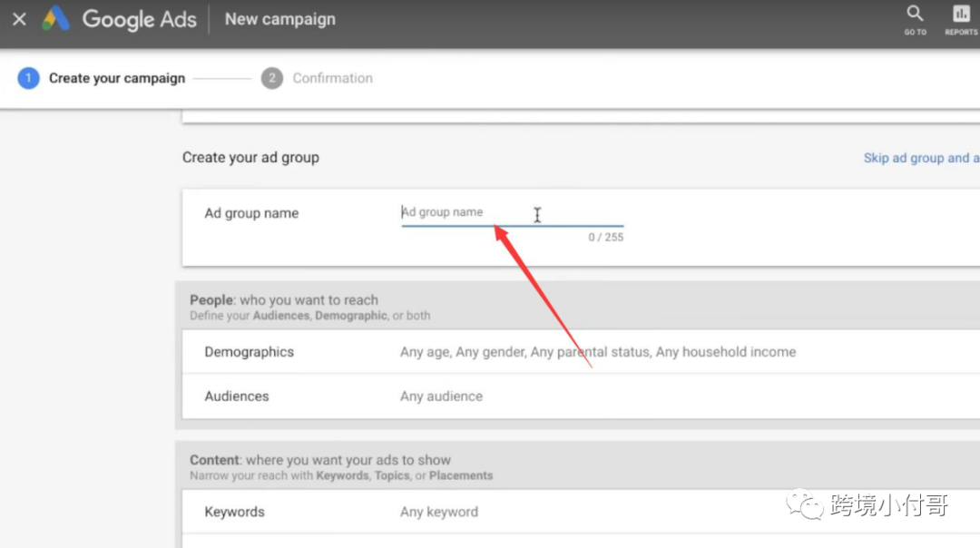
Task: Click 'Any age, Any gender' demographics summary
Action: pos(598,352)
